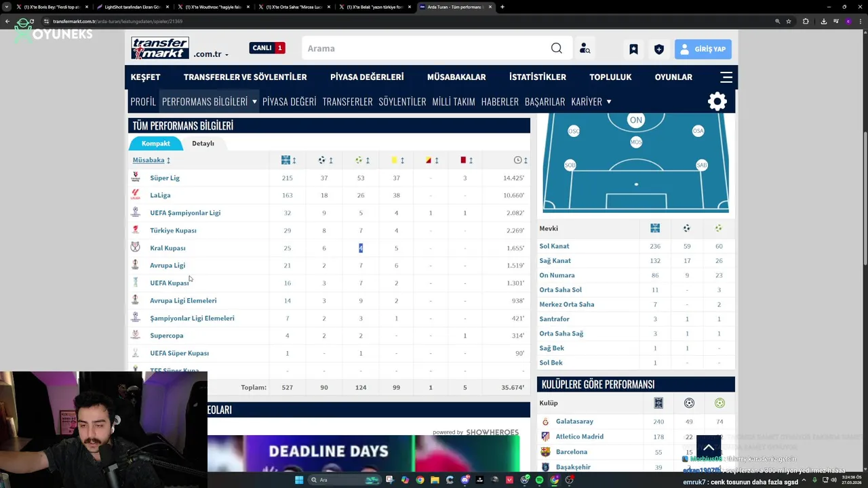Open İstatistikler main menu
868x488 pixels.
(x=538, y=77)
